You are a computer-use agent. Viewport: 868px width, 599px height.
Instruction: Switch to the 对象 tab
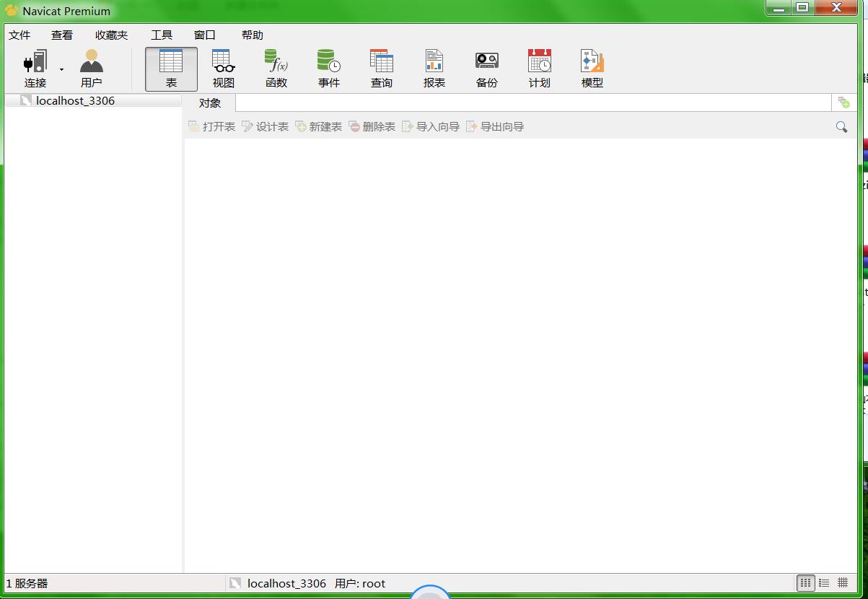click(x=210, y=103)
